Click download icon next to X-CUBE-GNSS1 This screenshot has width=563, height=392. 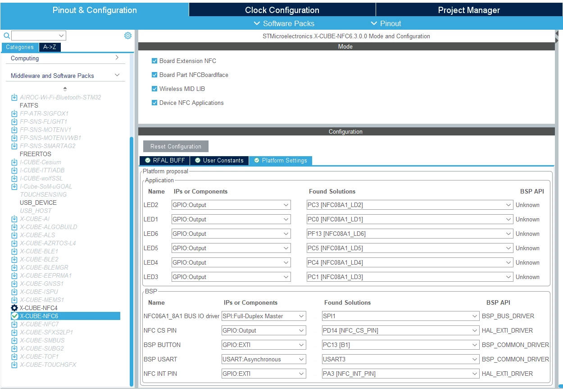pyautogui.click(x=14, y=284)
